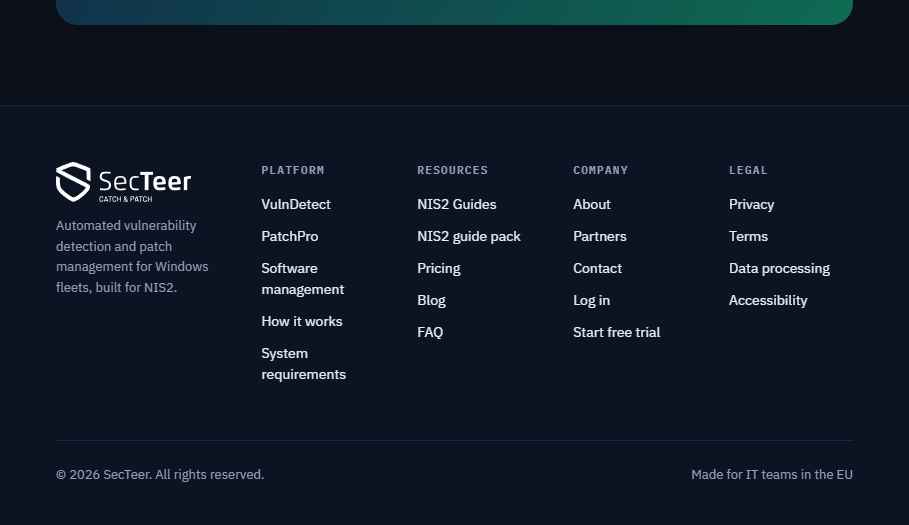
Task: Open the Data processing link
Action: (779, 268)
